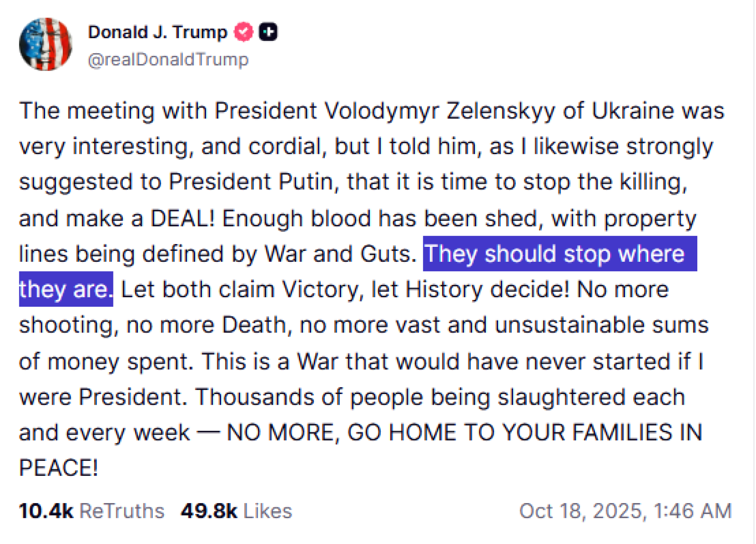
Task: Click the red verified checkmark badge
Action: tap(244, 32)
